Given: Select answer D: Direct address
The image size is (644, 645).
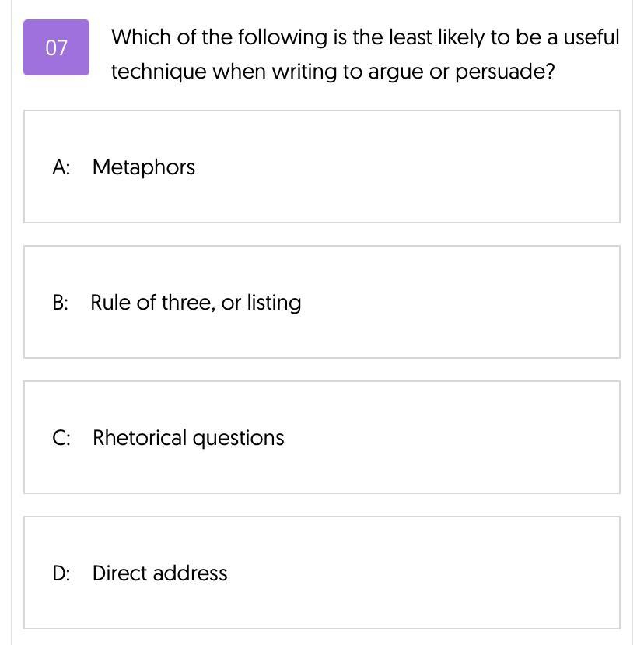Looking at the screenshot, I should (x=321, y=573).
